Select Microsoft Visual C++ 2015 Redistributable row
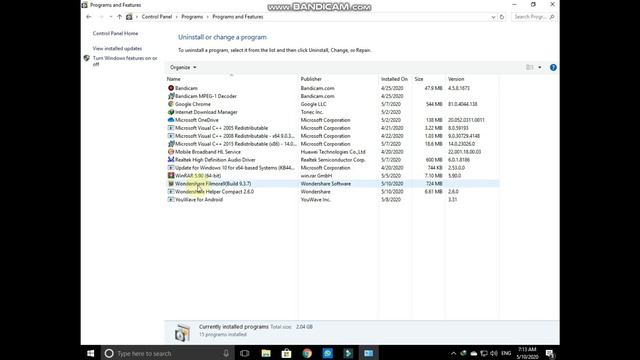The width and height of the screenshot is (640, 360). [x=333, y=144]
